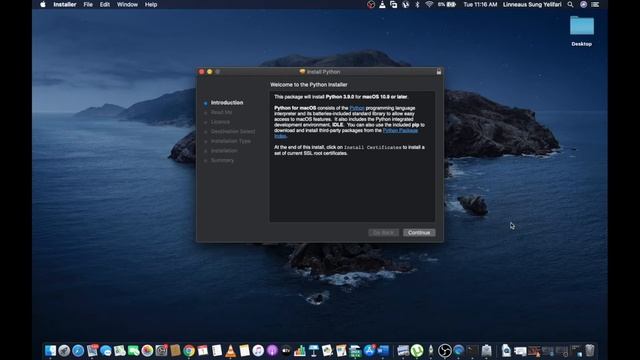Open the Notification Center icon
The image size is (640, 360).
(595, 4)
